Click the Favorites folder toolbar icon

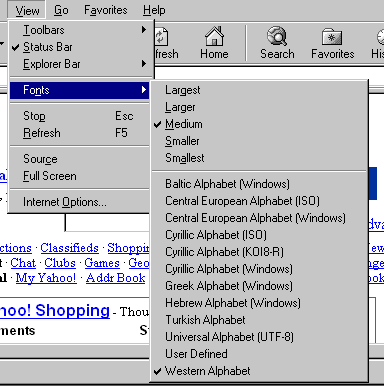click(x=332, y=37)
